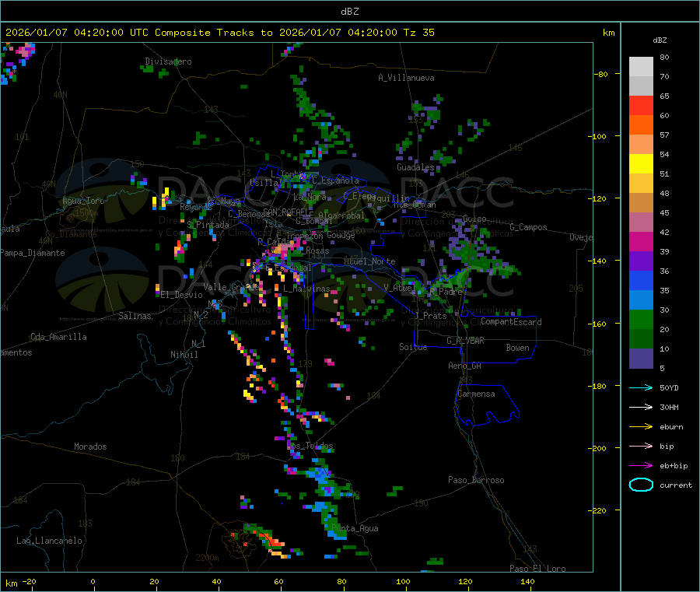Viewport: 700px width, 592px height.
Task: Click the cyan 'current' ellipse legend icon
Action: (x=641, y=485)
